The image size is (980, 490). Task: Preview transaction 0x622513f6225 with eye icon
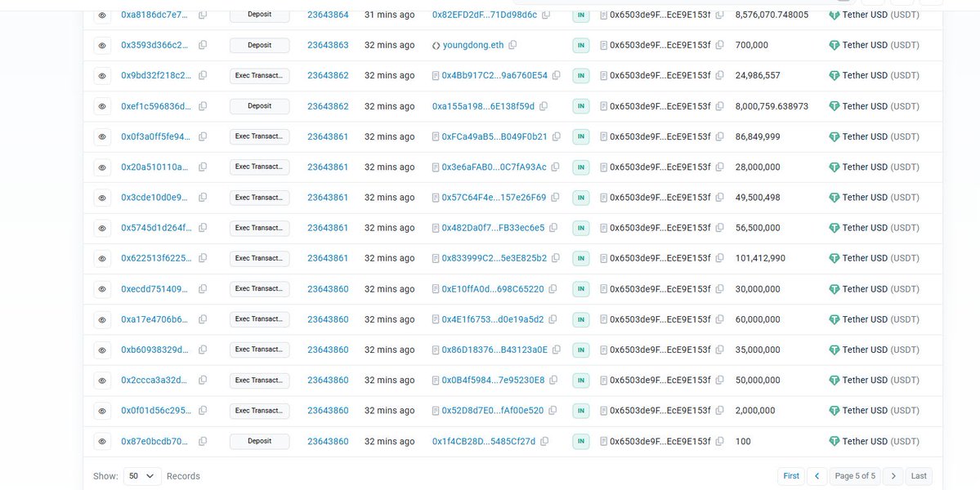click(102, 258)
